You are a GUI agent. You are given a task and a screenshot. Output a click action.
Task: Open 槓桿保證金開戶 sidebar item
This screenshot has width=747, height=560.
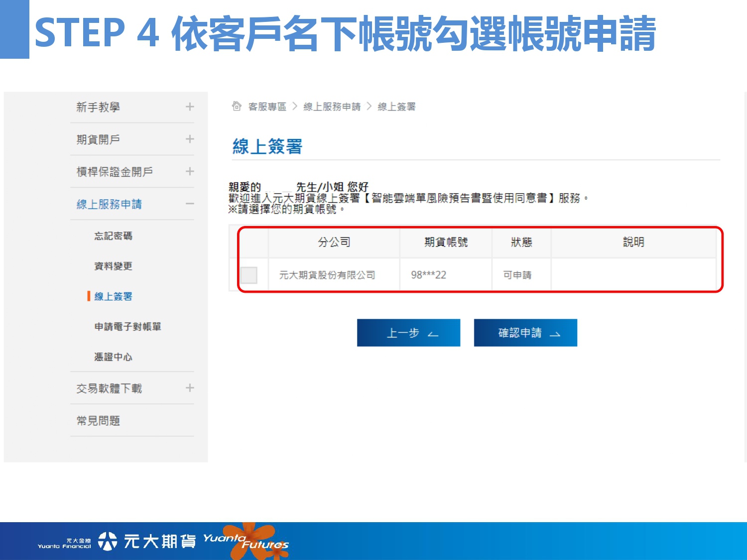click(115, 172)
